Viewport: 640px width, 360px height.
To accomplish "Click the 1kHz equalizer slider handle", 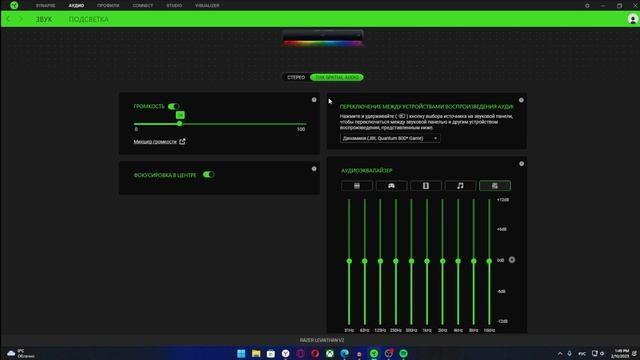I will (x=427, y=261).
